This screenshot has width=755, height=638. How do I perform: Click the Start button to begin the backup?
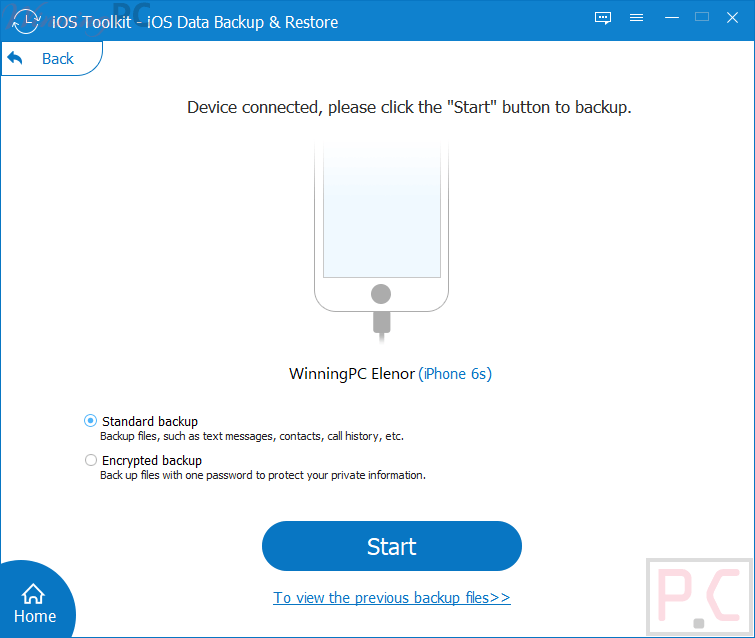(x=391, y=546)
